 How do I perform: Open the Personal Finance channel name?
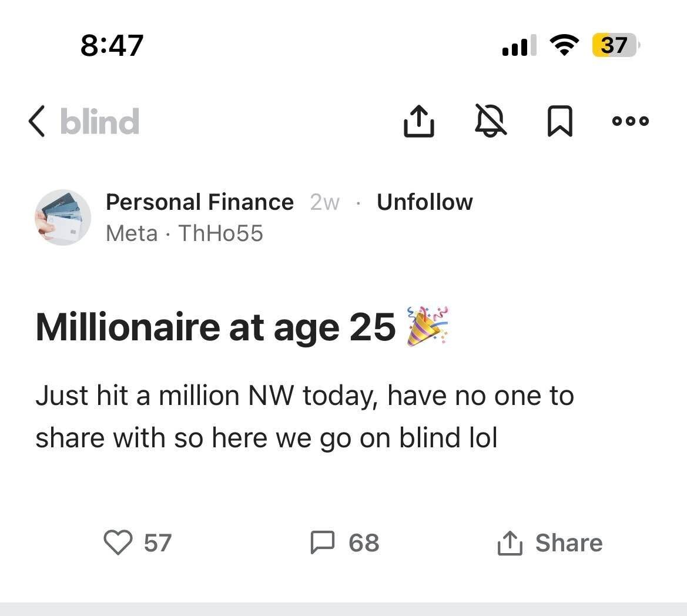(200, 202)
